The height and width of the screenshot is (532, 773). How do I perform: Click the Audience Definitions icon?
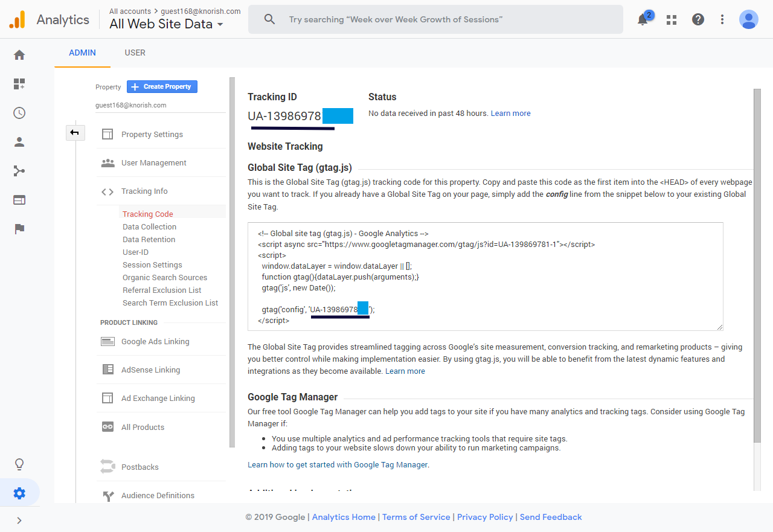click(107, 496)
